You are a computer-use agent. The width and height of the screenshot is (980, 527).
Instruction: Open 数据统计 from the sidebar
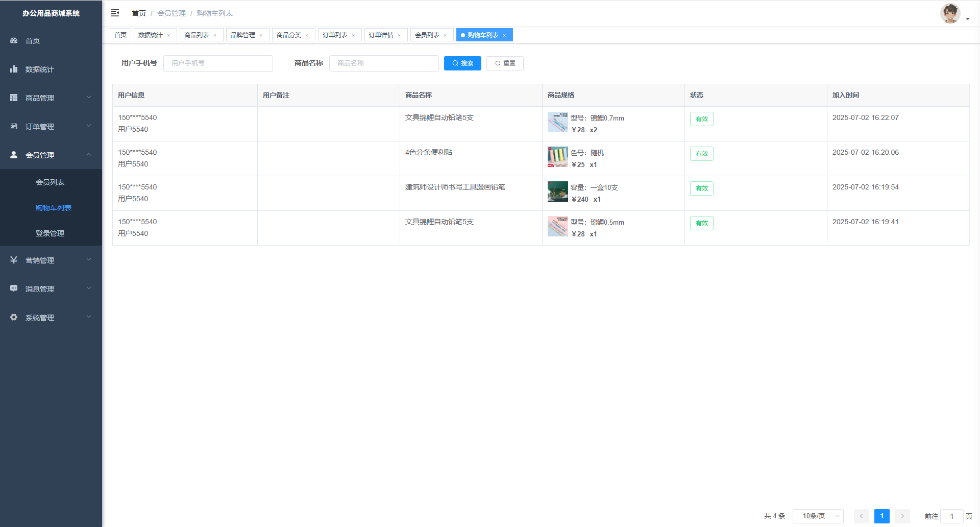(x=39, y=69)
